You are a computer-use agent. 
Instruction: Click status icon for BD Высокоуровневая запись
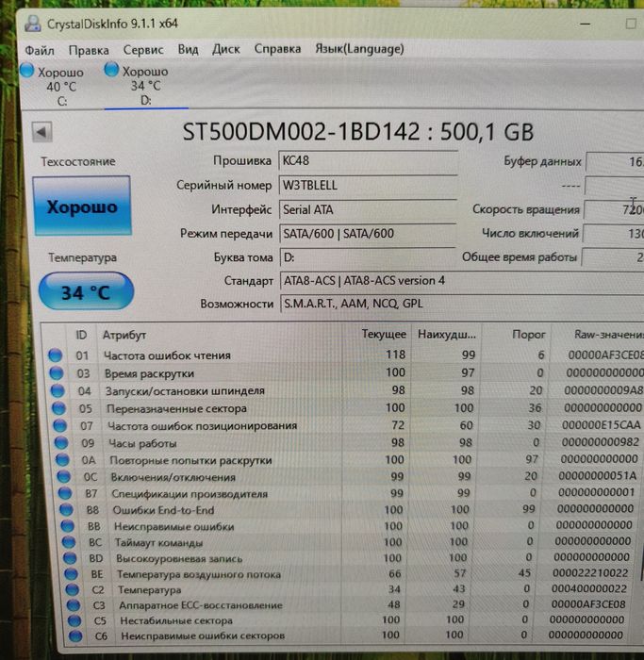[70, 558]
